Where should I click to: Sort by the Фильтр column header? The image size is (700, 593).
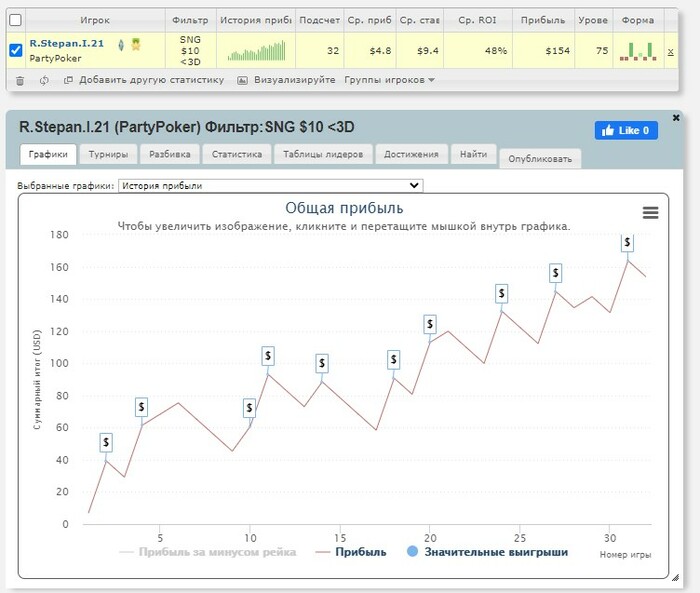pyautogui.click(x=190, y=20)
